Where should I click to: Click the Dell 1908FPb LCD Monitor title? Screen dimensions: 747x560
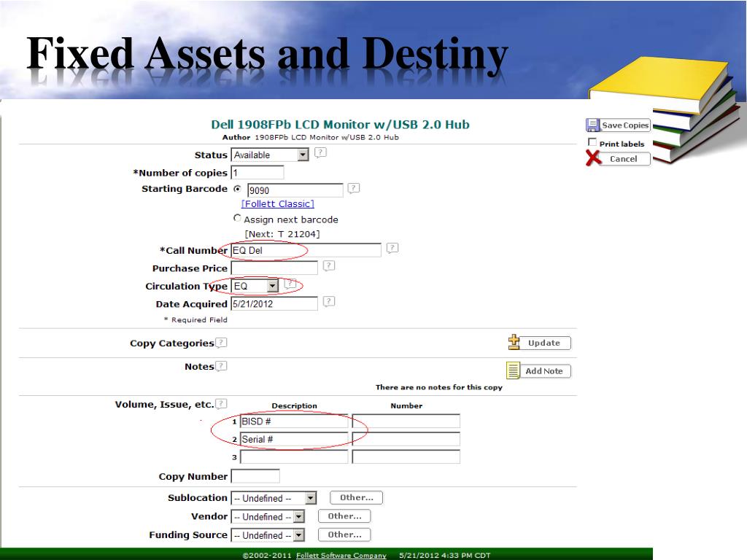(x=340, y=125)
